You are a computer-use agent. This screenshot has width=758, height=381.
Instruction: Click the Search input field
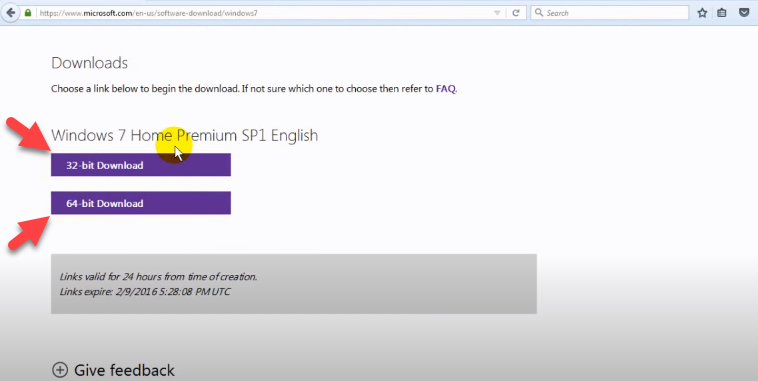tap(610, 13)
